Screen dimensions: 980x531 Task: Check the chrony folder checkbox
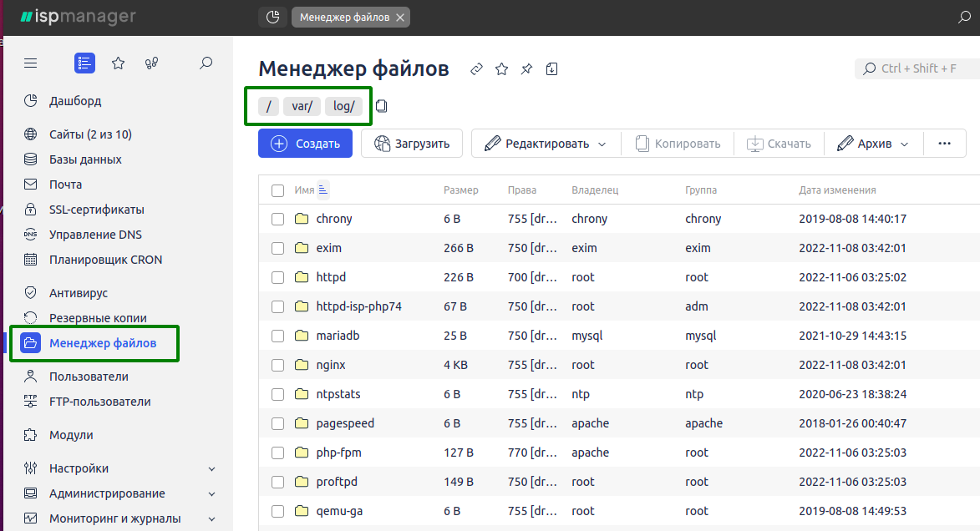278,220
